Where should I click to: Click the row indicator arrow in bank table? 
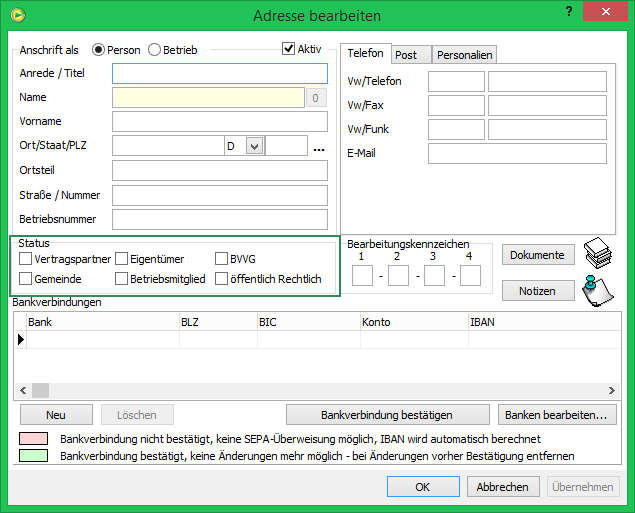(x=20, y=340)
